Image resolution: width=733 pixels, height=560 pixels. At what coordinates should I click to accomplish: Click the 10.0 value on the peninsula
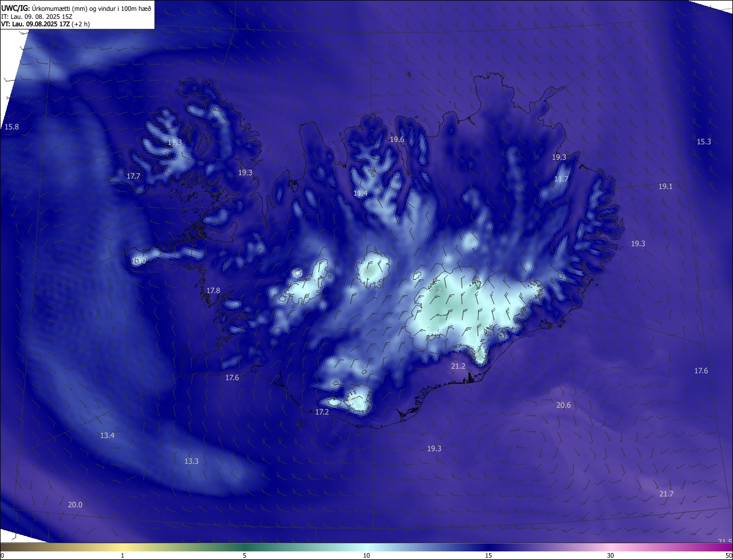(139, 261)
